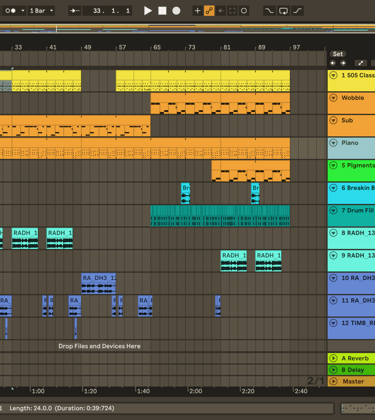Arm arrangement recording with the Record button
375x420 pixels.
(x=176, y=11)
